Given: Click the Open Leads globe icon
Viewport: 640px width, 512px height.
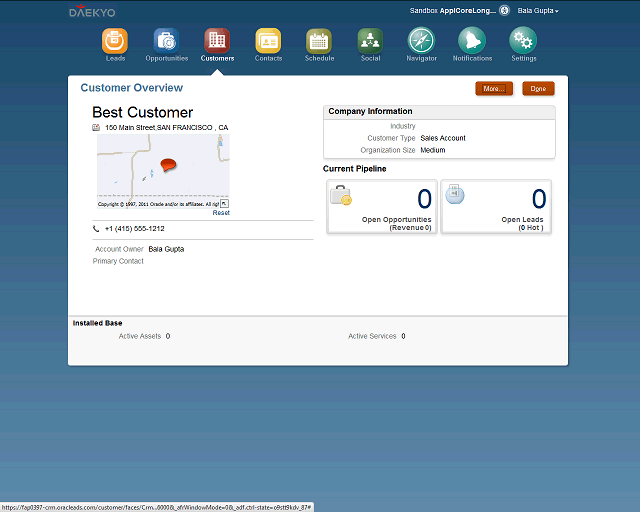Looking at the screenshot, I should pos(455,194).
